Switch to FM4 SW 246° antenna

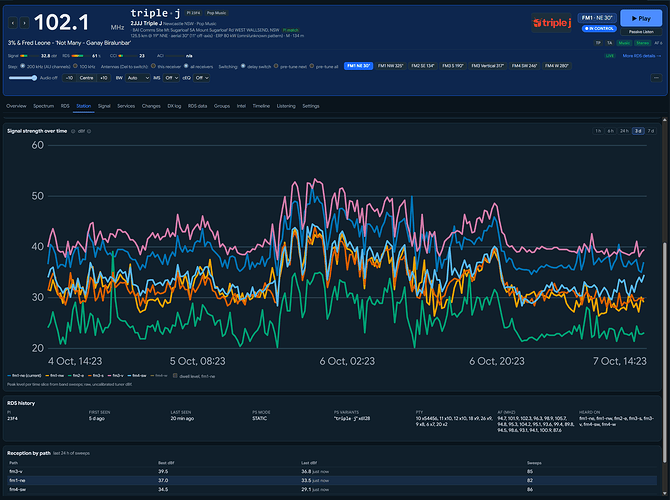point(524,66)
